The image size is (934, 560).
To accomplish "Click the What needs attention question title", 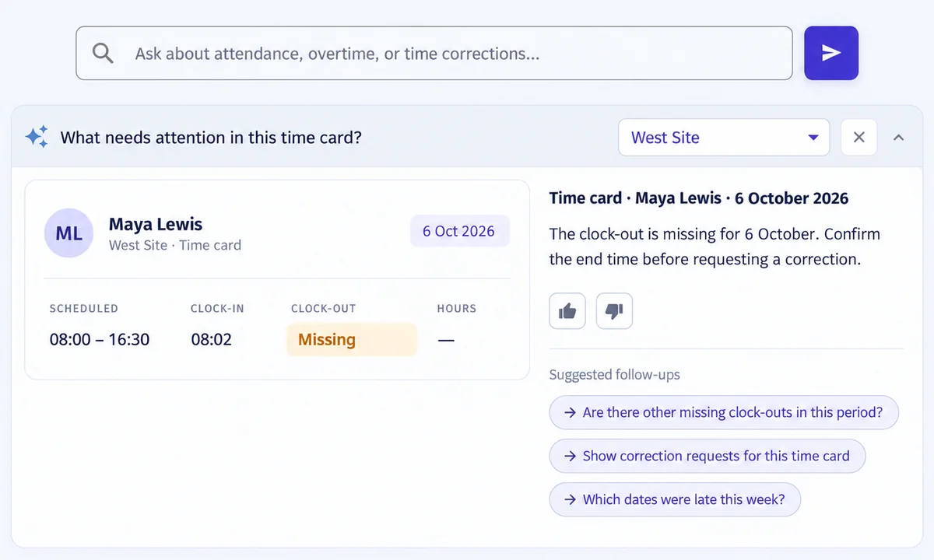I will click(x=211, y=137).
